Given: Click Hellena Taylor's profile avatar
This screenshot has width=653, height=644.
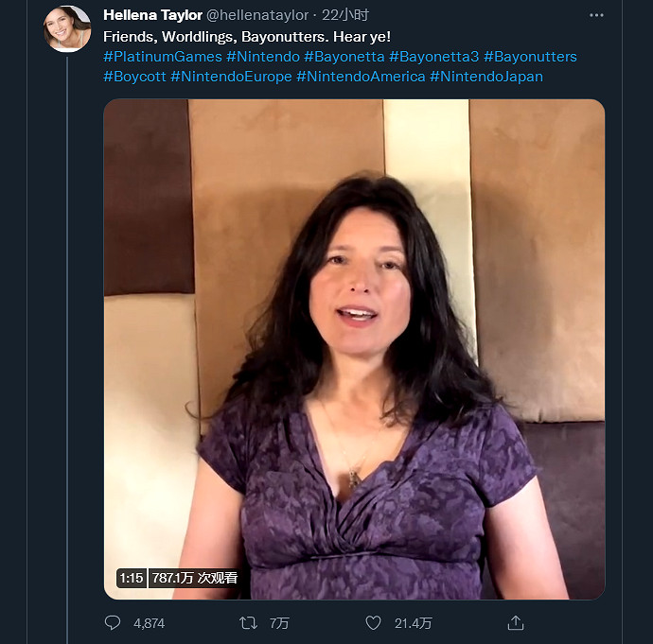Looking at the screenshot, I should [x=67, y=29].
